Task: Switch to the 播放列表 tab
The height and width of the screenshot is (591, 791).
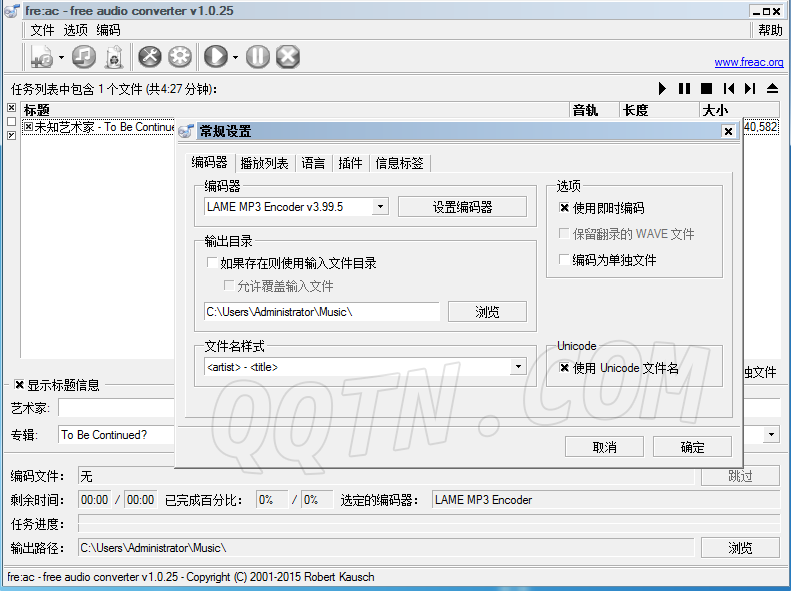Action: pos(264,163)
